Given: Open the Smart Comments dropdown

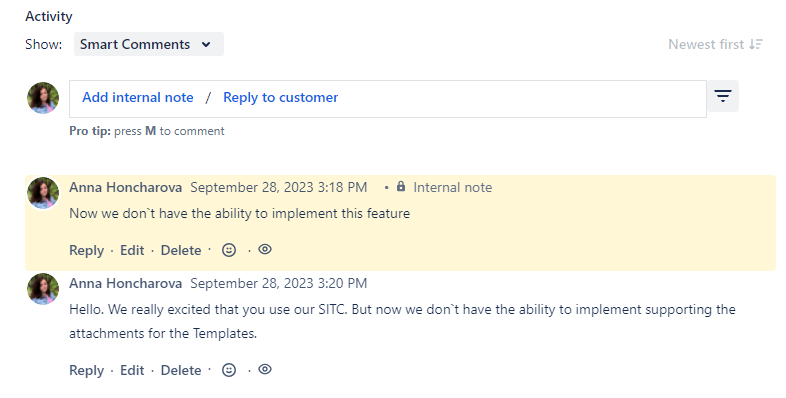Looking at the screenshot, I should click(148, 44).
